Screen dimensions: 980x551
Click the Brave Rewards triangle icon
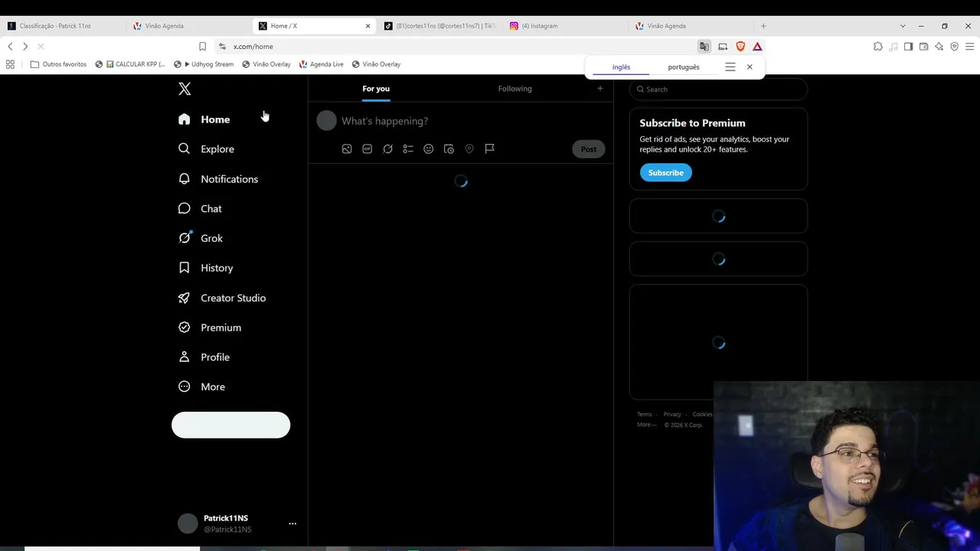757,47
